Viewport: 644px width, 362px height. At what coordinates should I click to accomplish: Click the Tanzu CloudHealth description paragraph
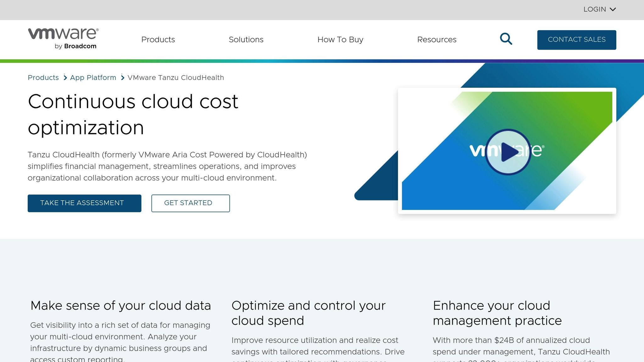(167, 166)
